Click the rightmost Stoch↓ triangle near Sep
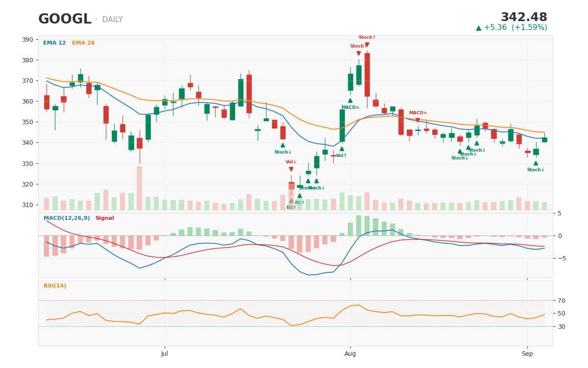Image resolution: width=588 pixels, height=368 pixels. tap(536, 163)
